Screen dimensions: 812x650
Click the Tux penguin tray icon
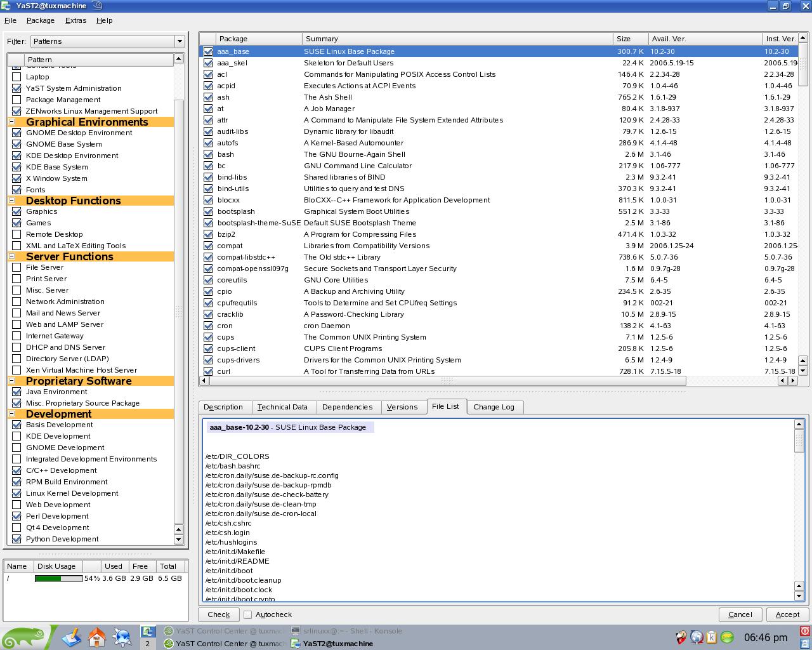pyautogui.click(x=681, y=637)
